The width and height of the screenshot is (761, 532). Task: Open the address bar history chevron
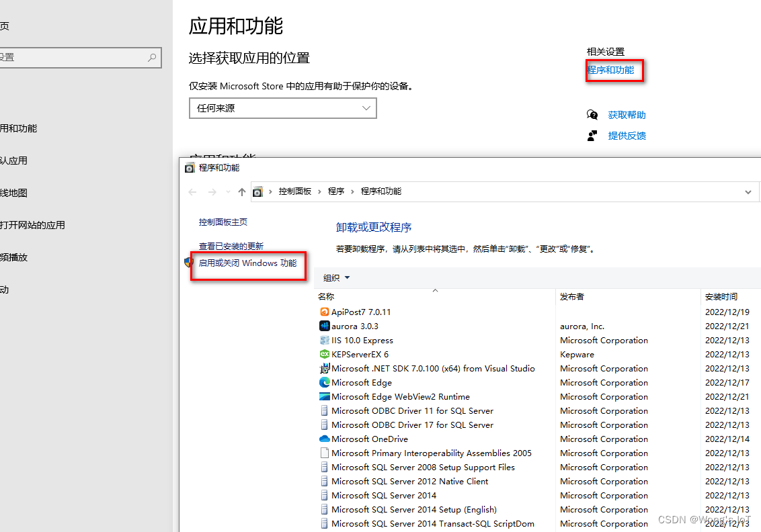pos(748,191)
